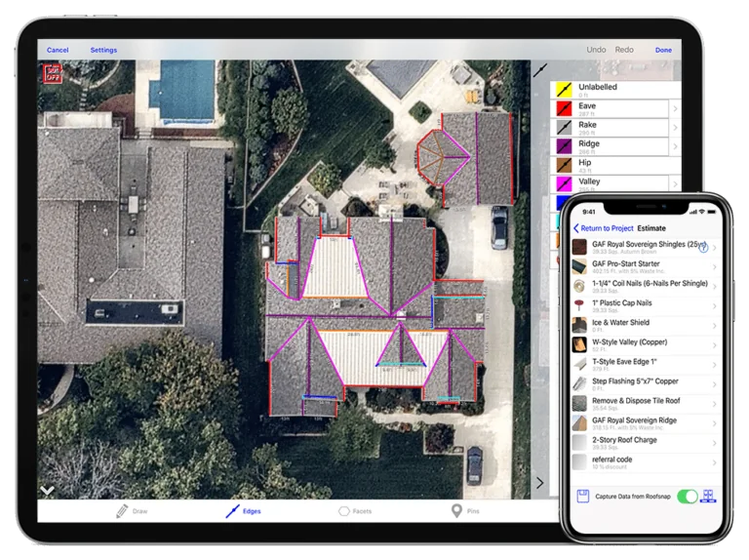
Task: Pick the yellow Unlabelled edge swatch
Action: (x=564, y=90)
